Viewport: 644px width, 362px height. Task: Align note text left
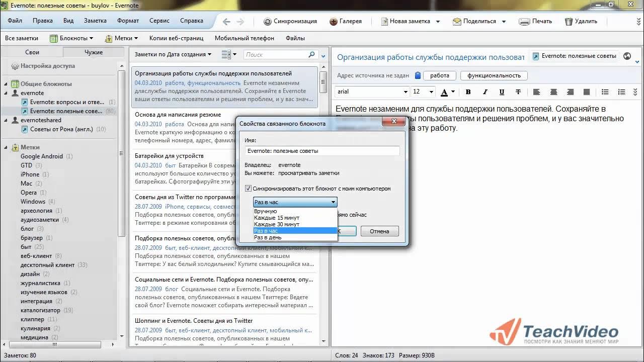(x=537, y=92)
